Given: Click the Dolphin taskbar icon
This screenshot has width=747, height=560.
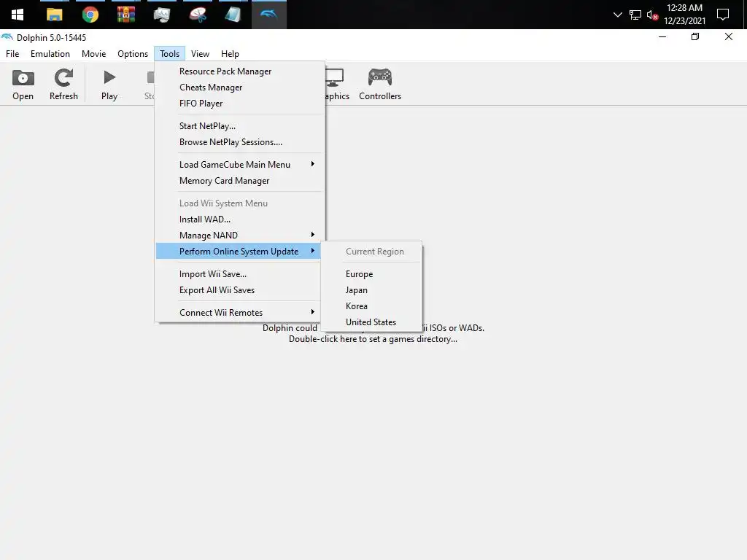Looking at the screenshot, I should (268, 15).
